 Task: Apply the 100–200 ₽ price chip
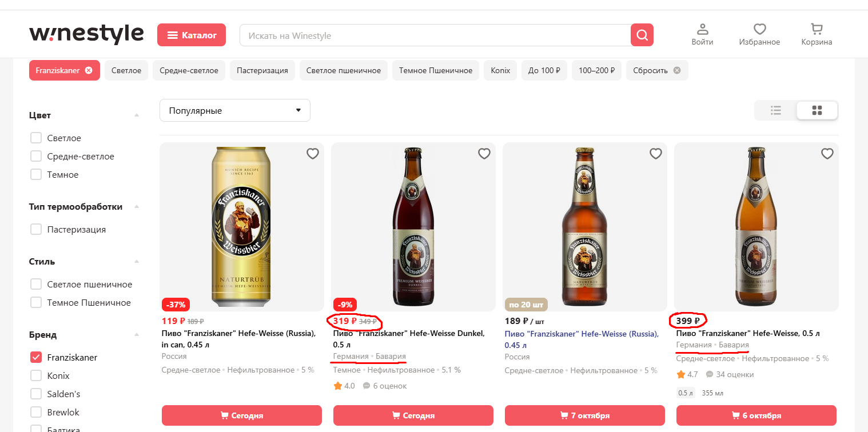click(596, 70)
